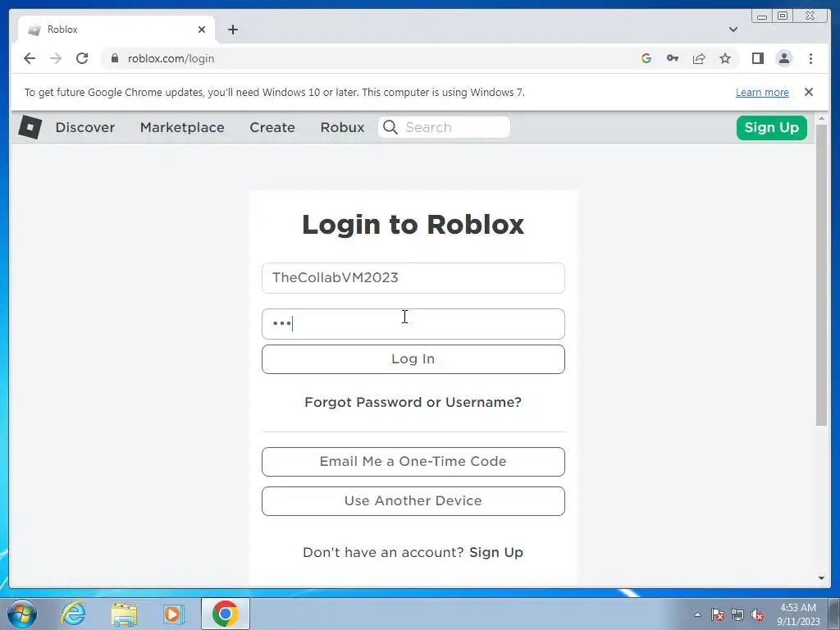
Task: Click the Roblox search magnifier icon
Action: (x=390, y=127)
